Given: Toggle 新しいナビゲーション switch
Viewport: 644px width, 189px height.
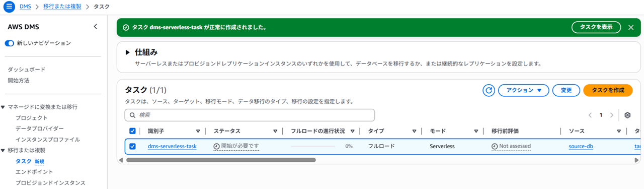Looking at the screenshot, I should click(x=10, y=43).
